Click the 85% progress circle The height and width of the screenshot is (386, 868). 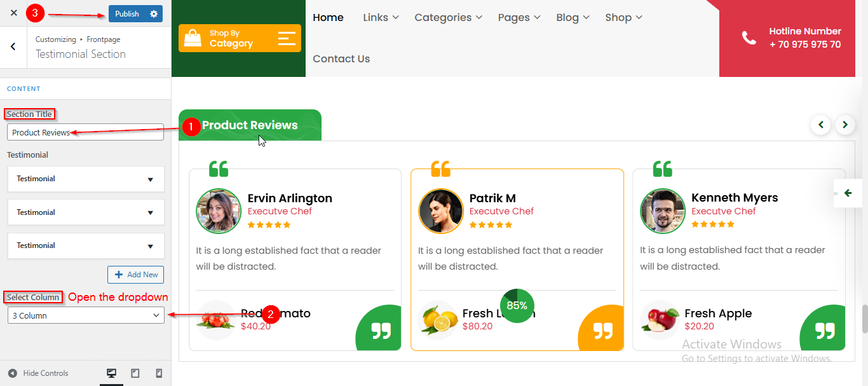pos(517,305)
